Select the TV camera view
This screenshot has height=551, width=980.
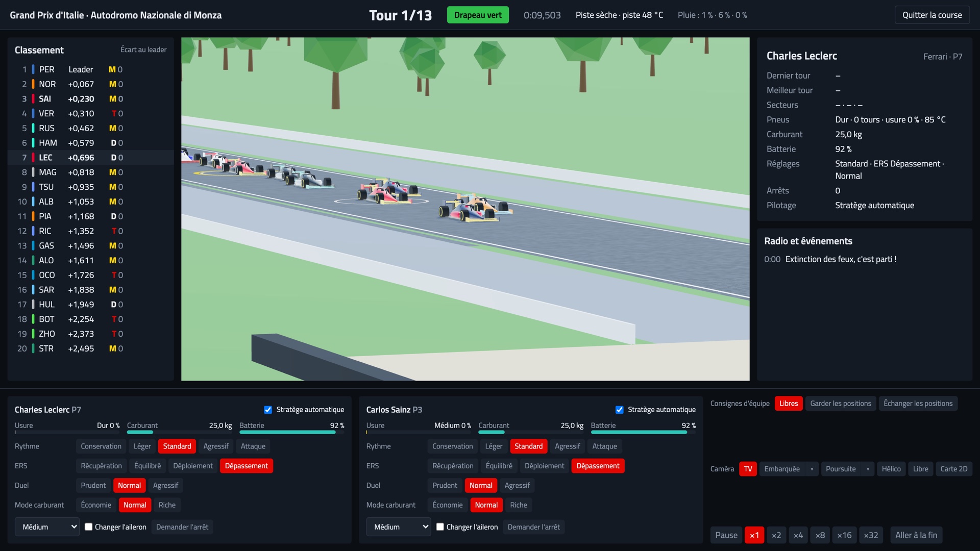point(748,469)
